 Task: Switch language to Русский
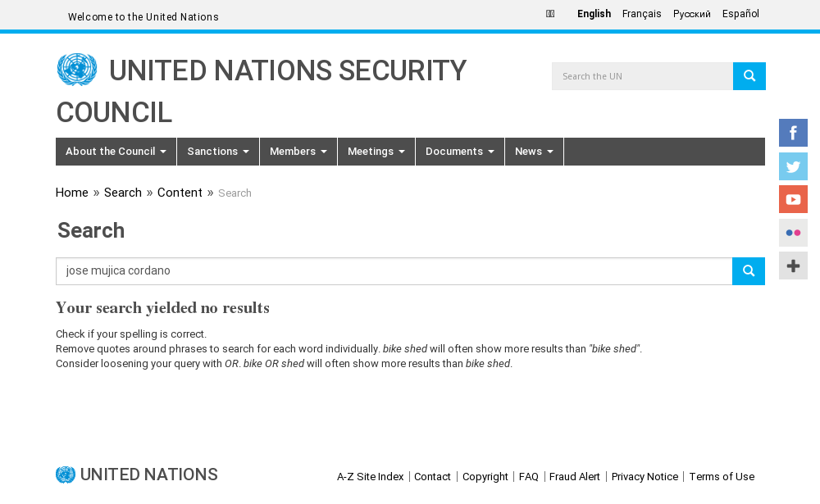point(691,14)
